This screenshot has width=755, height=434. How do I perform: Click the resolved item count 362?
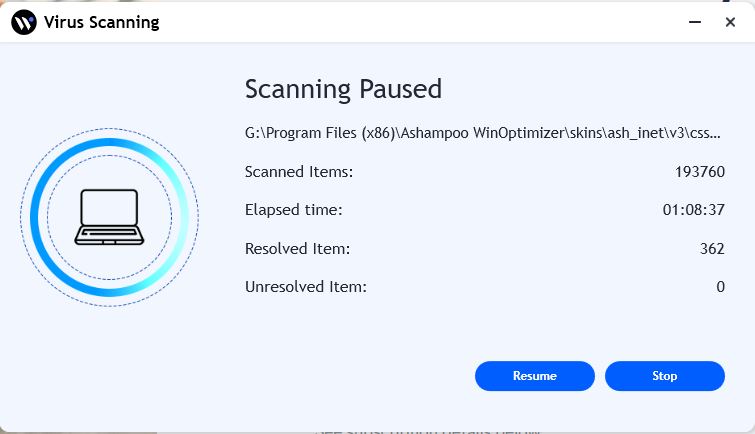712,249
